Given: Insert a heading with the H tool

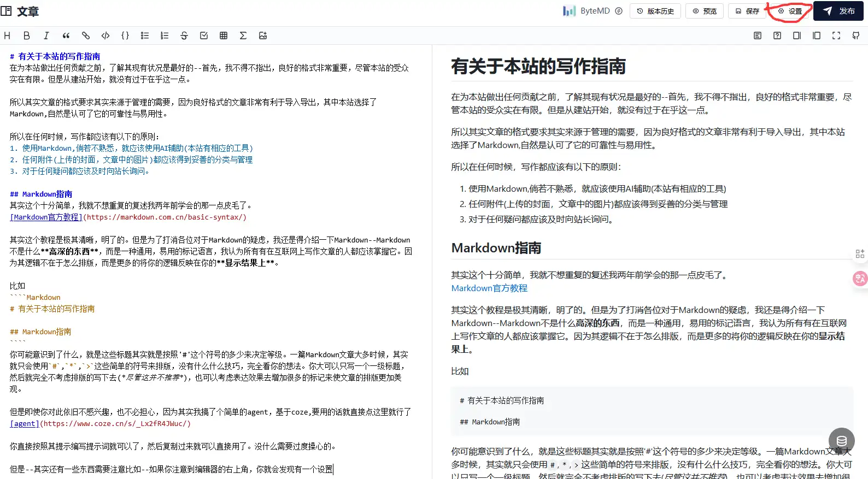Looking at the screenshot, I should (7, 36).
